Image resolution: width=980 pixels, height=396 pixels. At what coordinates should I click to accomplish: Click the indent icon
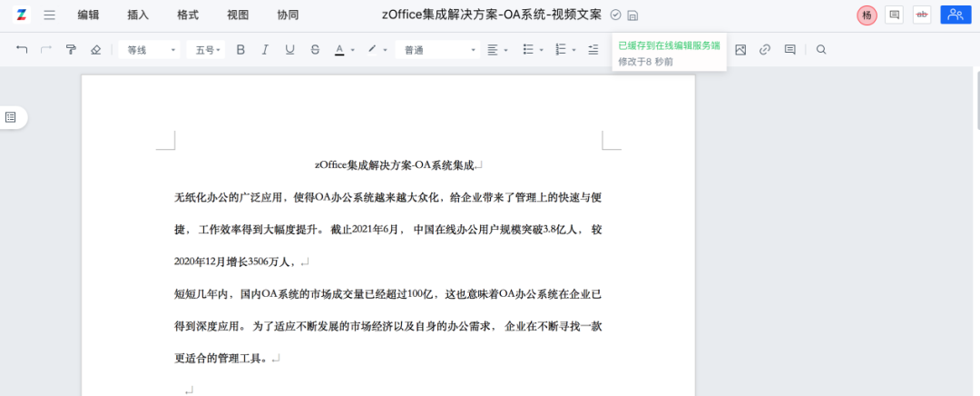pyautogui.click(x=593, y=49)
